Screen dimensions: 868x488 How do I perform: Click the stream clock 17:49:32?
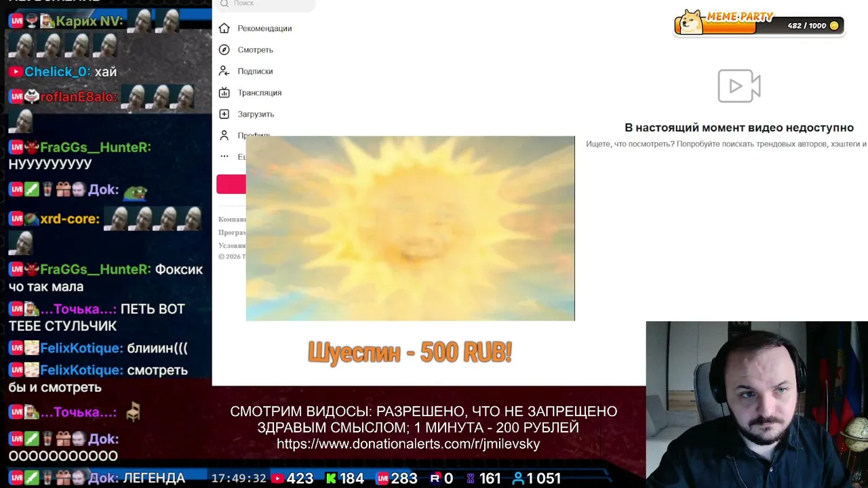click(x=239, y=479)
